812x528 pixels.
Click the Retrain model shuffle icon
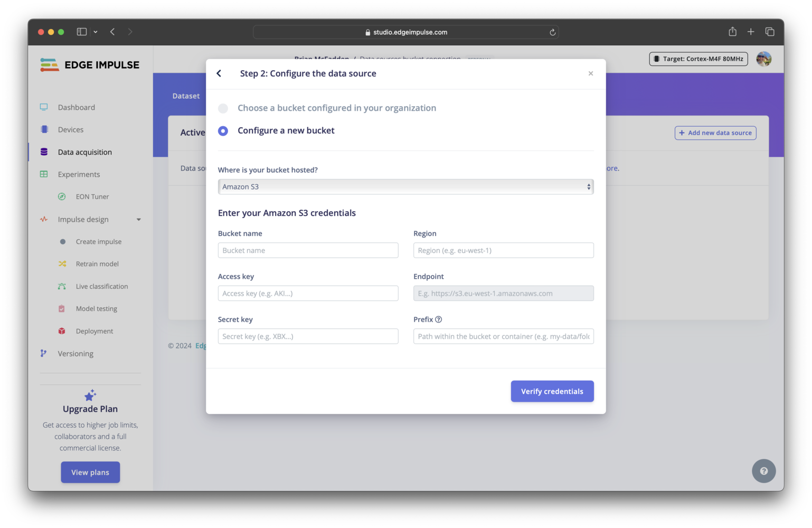(62, 264)
